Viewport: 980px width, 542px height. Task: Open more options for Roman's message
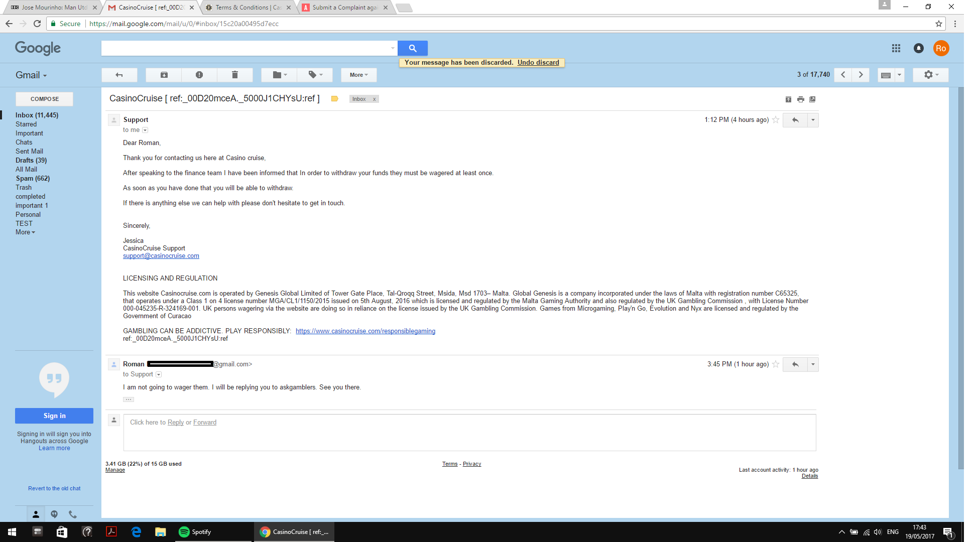[813, 364]
